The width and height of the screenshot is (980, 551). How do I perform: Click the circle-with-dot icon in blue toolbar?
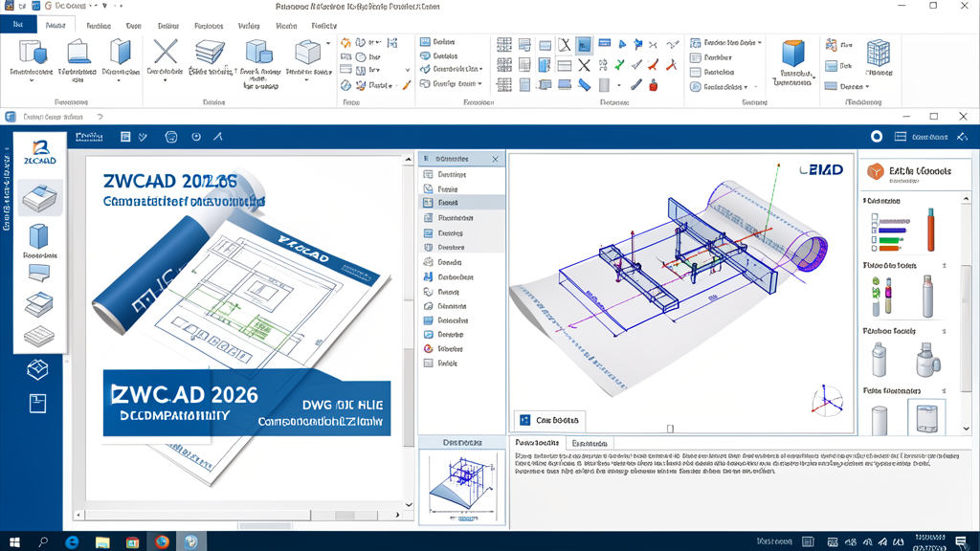coord(196,137)
